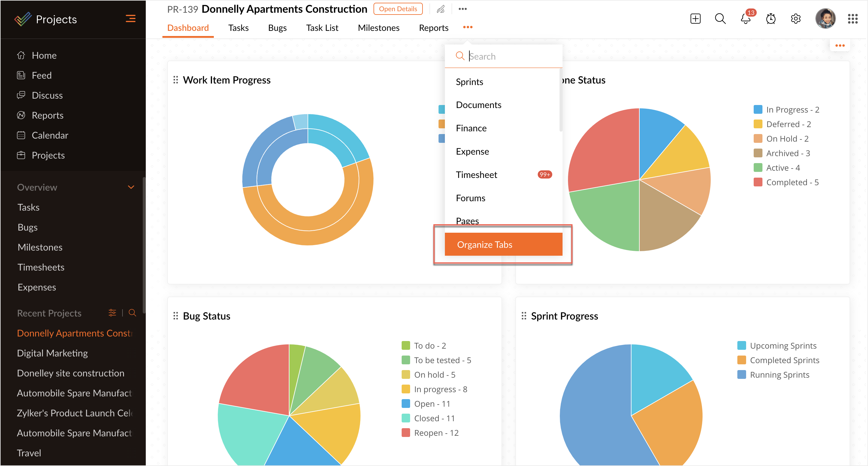Open the apps grid icon
This screenshot has width=868, height=466.
(853, 19)
